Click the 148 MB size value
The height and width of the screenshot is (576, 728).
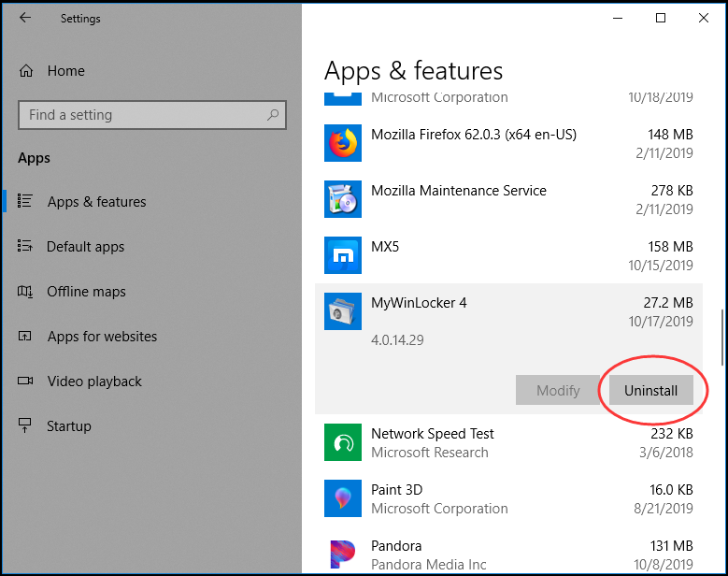click(x=670, y=135)
